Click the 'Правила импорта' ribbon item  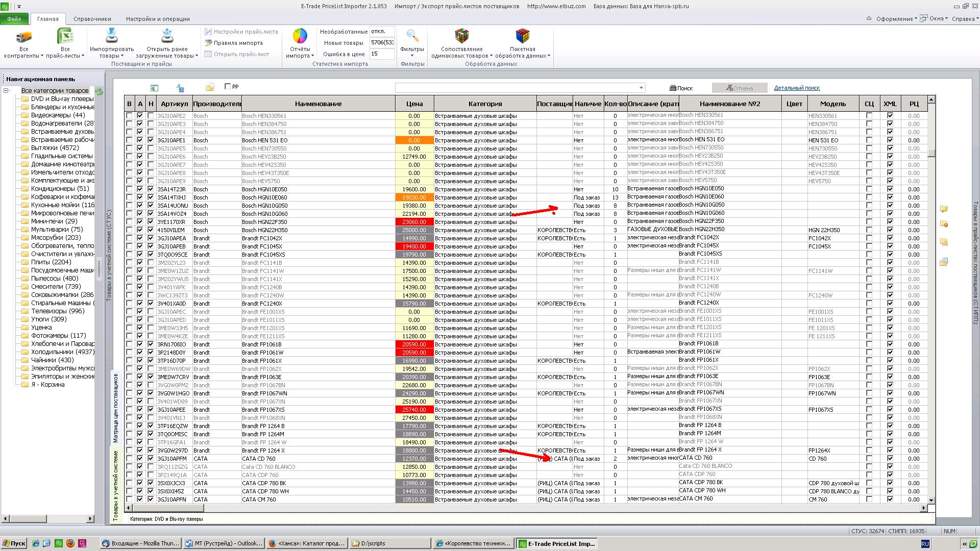click(234, 43)
